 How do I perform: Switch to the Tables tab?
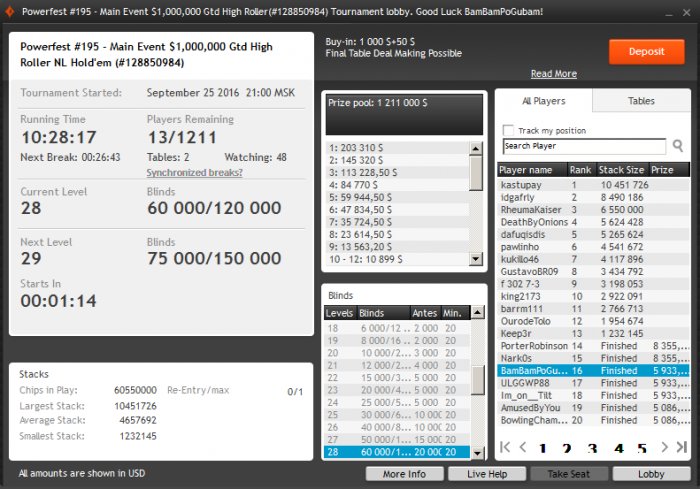coord(641,101)
